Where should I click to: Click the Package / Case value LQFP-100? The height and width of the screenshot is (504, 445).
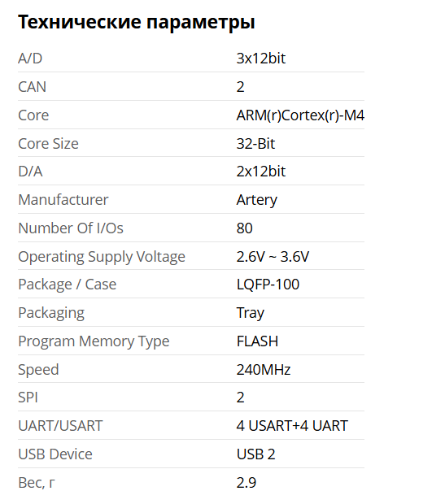tap(268, 285)
